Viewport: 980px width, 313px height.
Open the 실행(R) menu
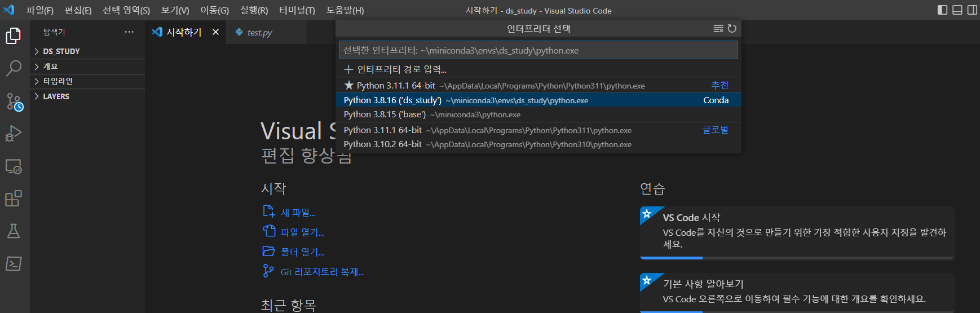254,10
